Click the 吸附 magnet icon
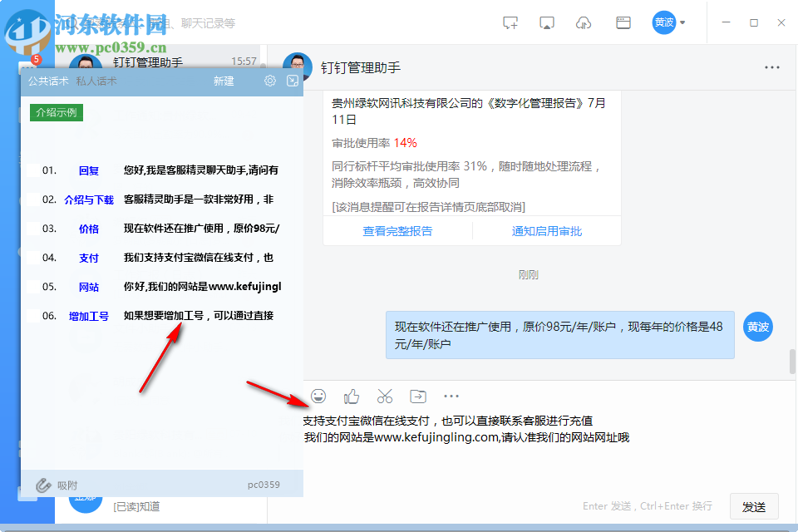 point(44,485)
